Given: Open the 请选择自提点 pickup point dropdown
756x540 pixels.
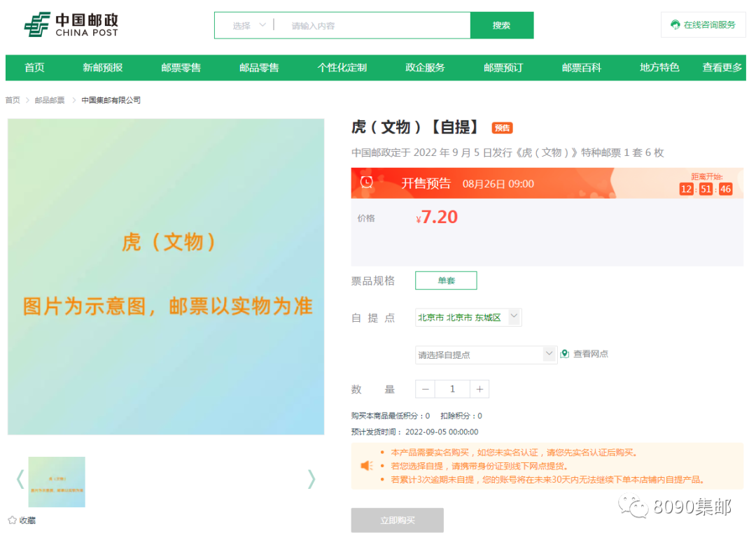Looking at the screenshot, I should [486, 355].
